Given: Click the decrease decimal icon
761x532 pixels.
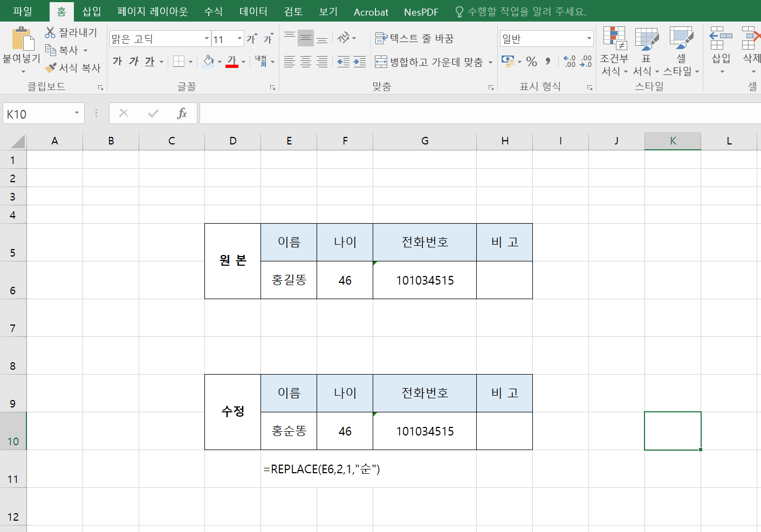Looking at the screenshot, I should click(x=586, y=61).
